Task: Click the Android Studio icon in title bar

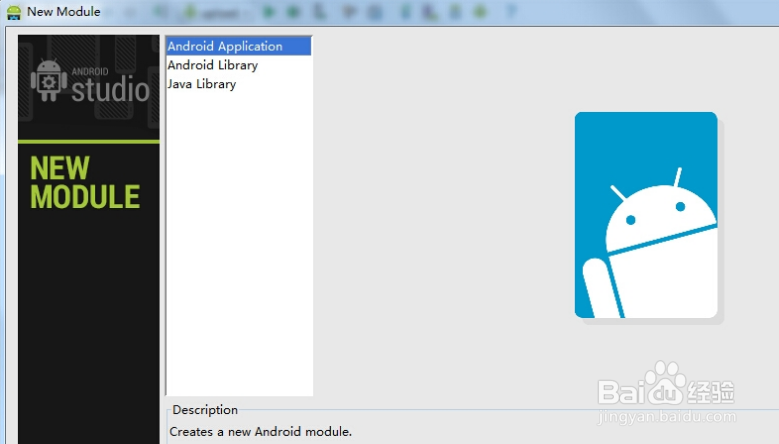Action: point(14,12)
